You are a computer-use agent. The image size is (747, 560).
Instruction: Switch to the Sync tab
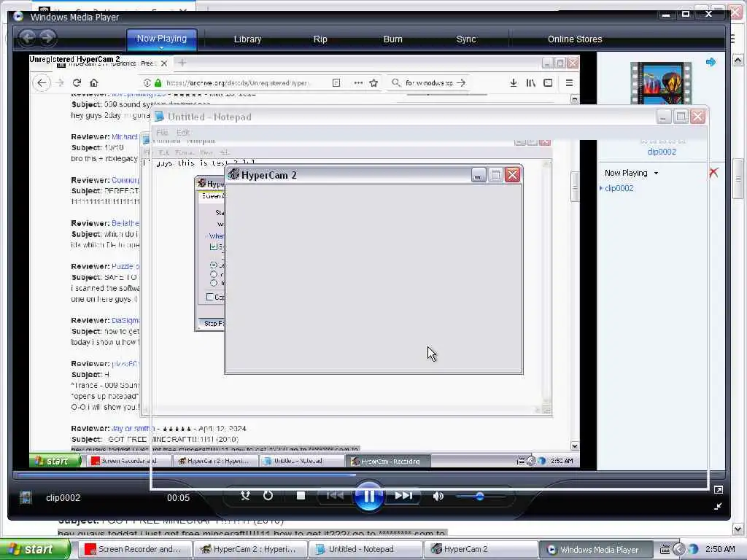click(466, 39)
